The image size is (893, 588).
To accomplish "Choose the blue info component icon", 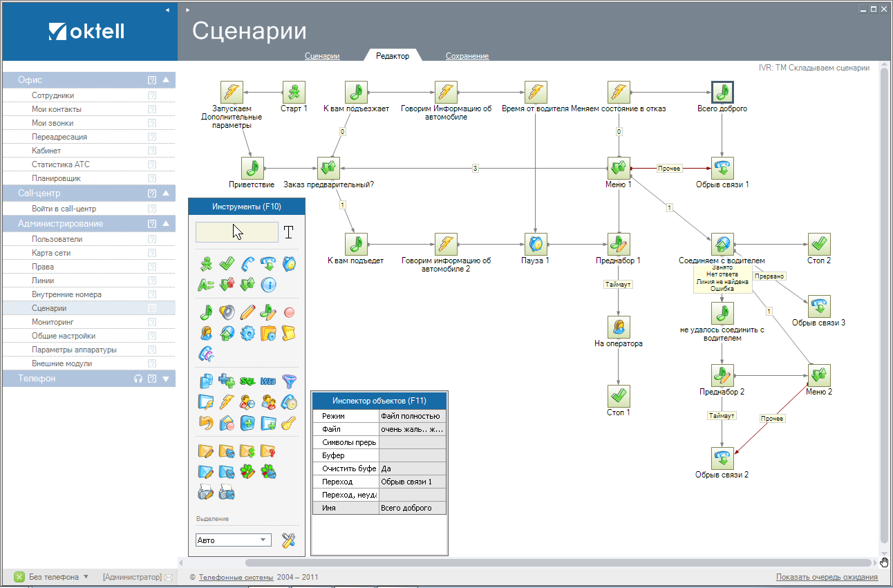I will click(x=268, y=284).
